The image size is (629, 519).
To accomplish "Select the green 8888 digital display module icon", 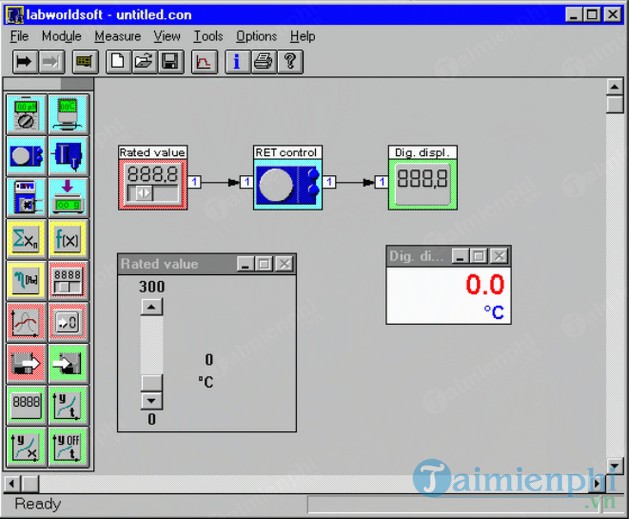I will coord(26,405).
